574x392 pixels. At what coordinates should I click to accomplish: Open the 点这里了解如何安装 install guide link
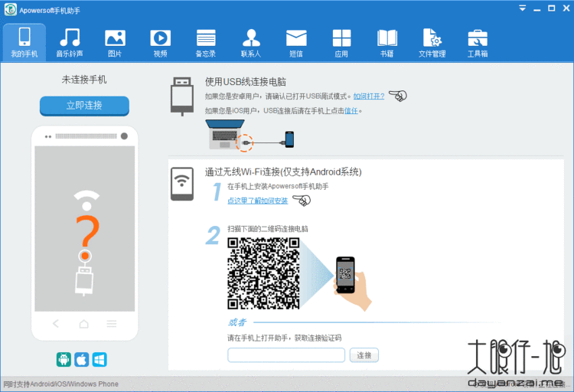pyautogui.click(x=258, y=201)
